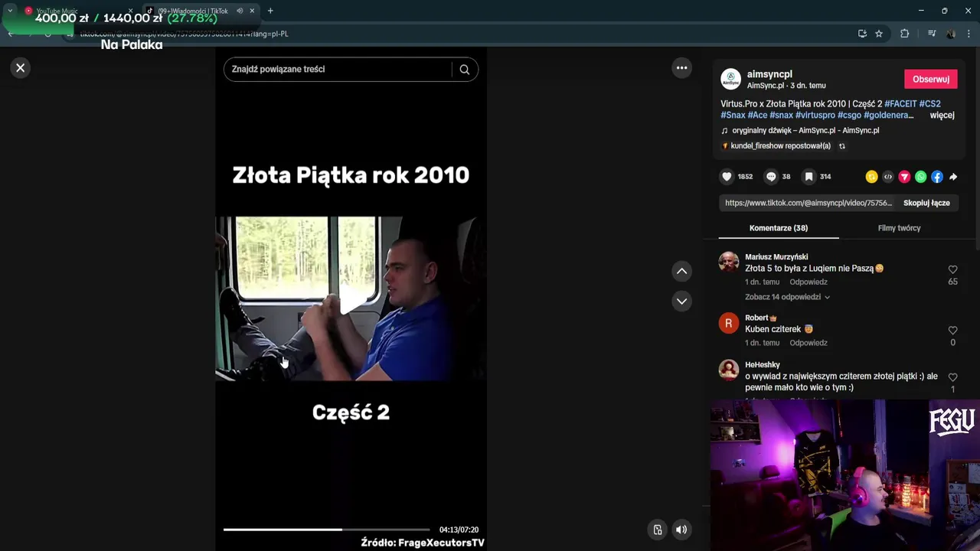
Task: Open comments via speech bubble icon
Action: (x=771, y=177)
